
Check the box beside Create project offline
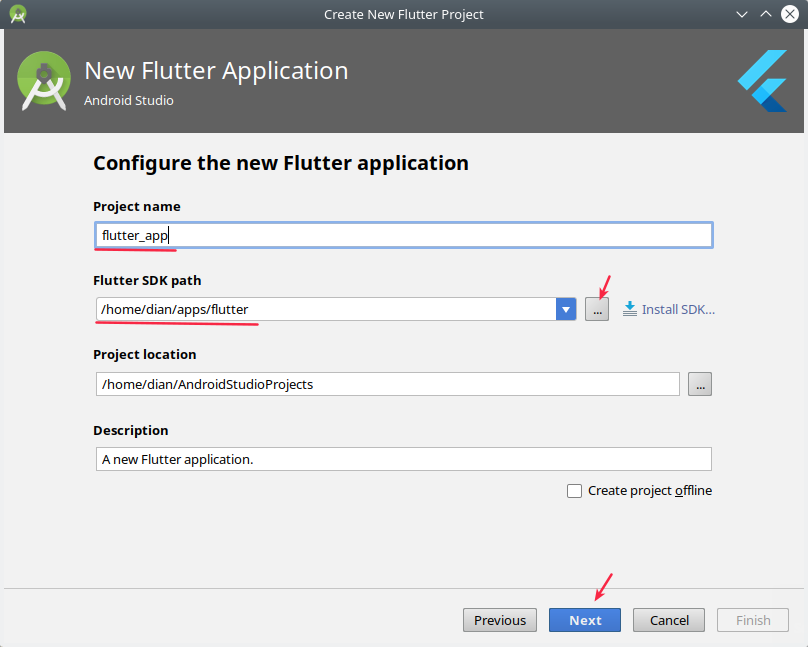[x=574, y=490]
